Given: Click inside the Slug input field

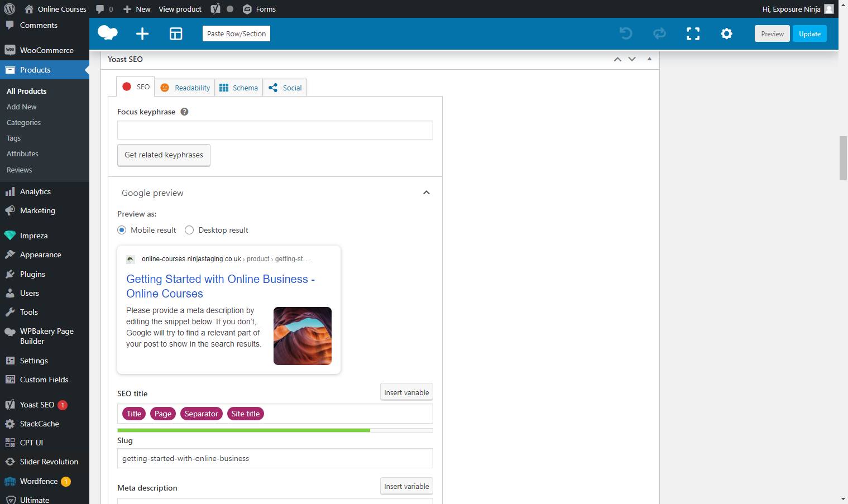Looking at the screenshot, I should [275, 458].
